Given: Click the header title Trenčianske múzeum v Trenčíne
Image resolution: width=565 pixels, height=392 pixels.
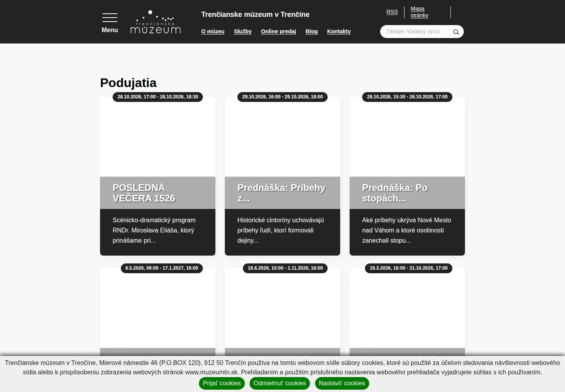Looking at the screenshot, I should click(255, 15).
